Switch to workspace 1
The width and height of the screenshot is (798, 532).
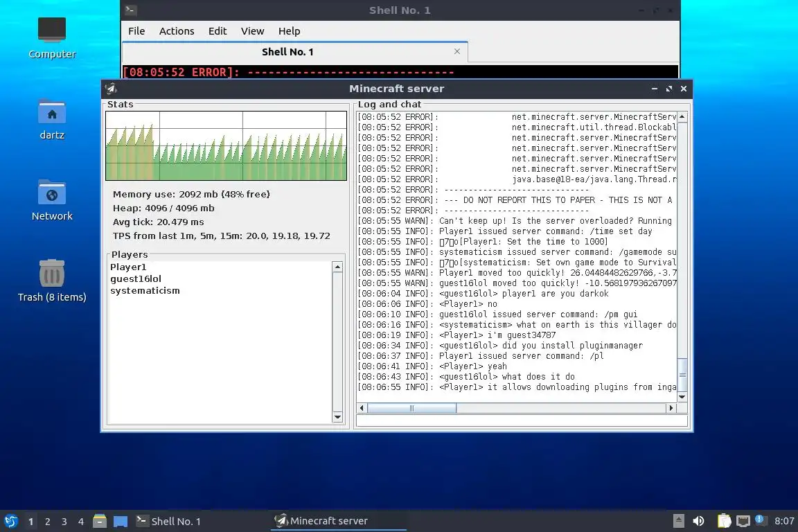click(30, 522)
